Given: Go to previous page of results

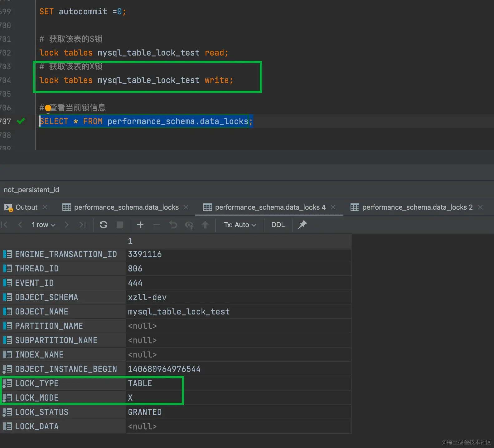Looking at the screenshot, I should (20, 225).
